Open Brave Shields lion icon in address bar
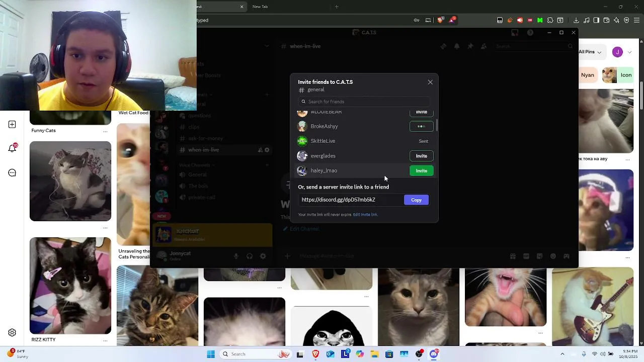This screenshot has width=644, height=362. [440, 20]
